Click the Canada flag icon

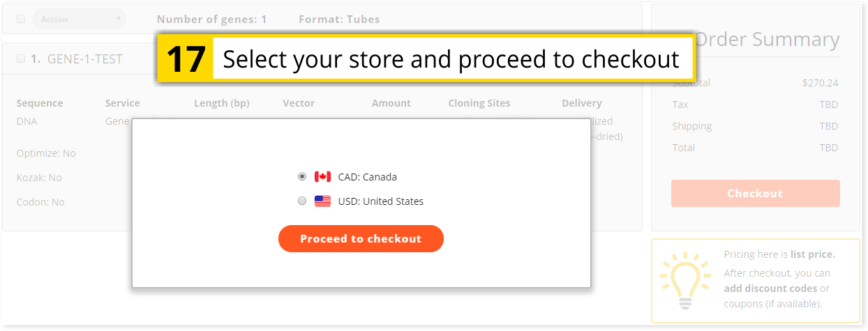(x=322, y=176)
